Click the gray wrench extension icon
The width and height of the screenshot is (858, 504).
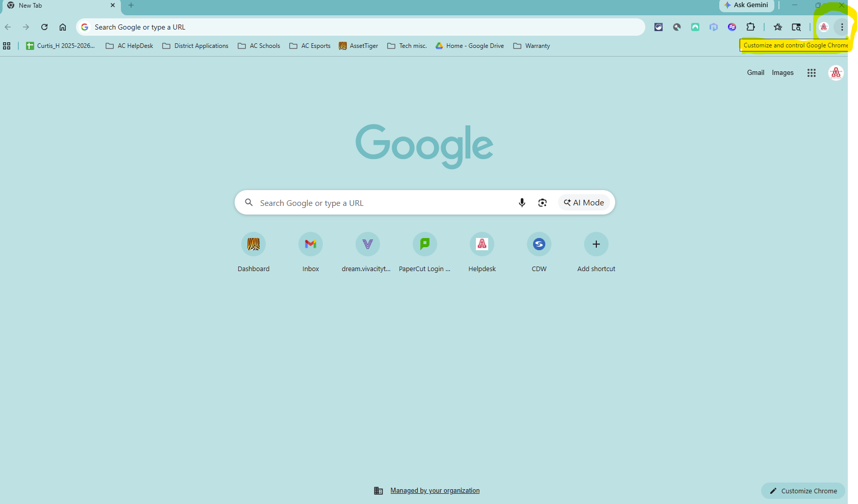click(677, 27)
